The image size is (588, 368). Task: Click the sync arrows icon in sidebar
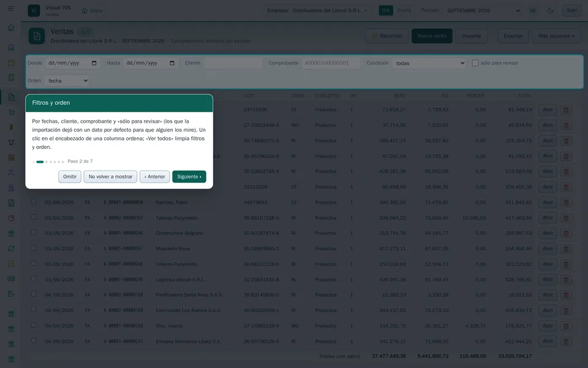pos(11,248)
